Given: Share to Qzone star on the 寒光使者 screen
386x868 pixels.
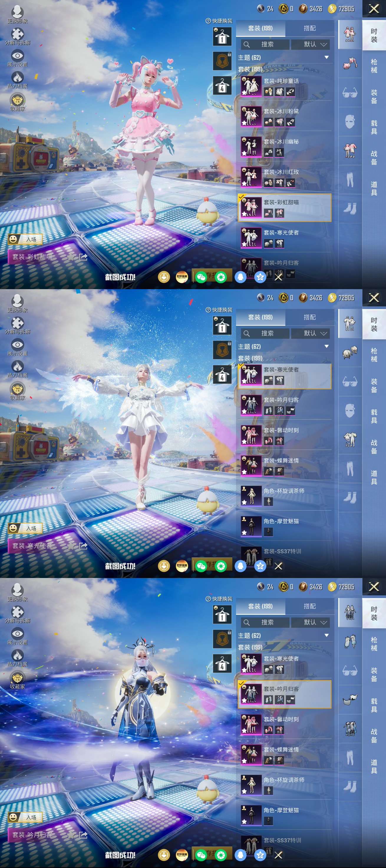Looking at the screenshot, I should [260, 566].
